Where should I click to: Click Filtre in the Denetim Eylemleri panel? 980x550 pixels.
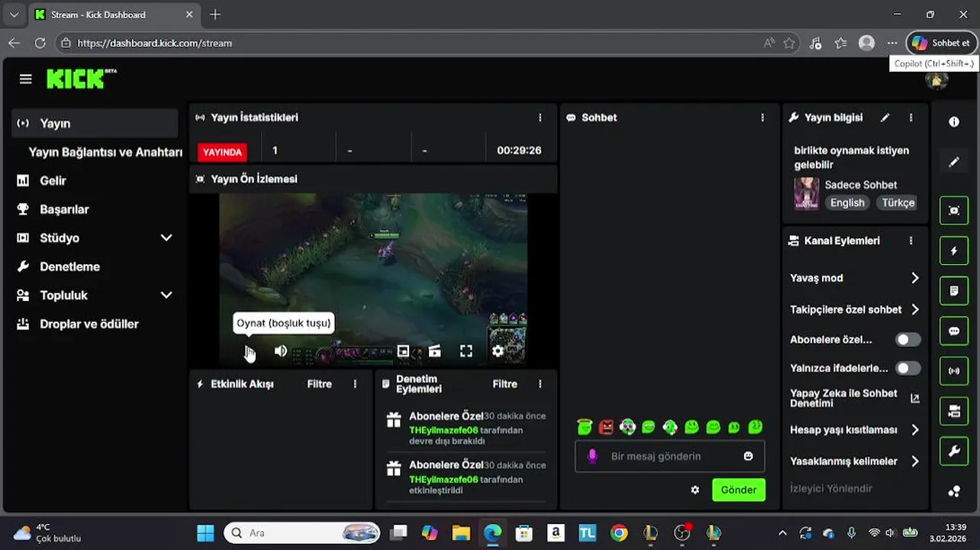505,384
